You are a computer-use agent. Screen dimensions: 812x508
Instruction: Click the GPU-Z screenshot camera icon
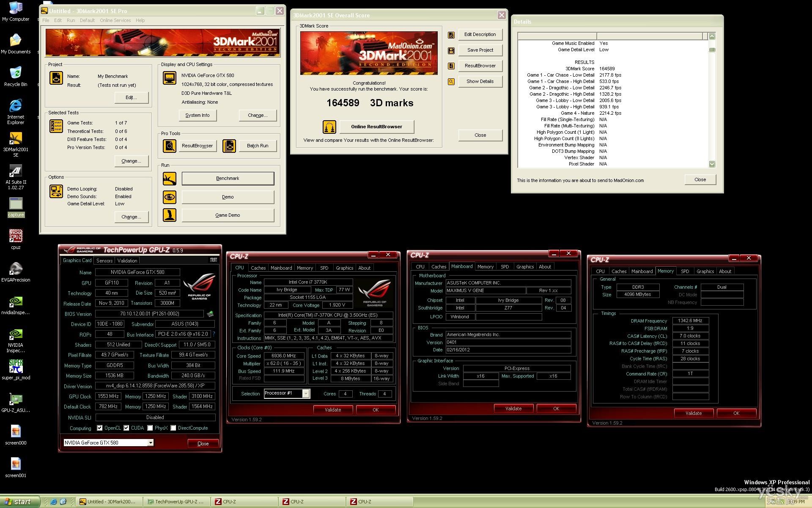click(214, 260)
